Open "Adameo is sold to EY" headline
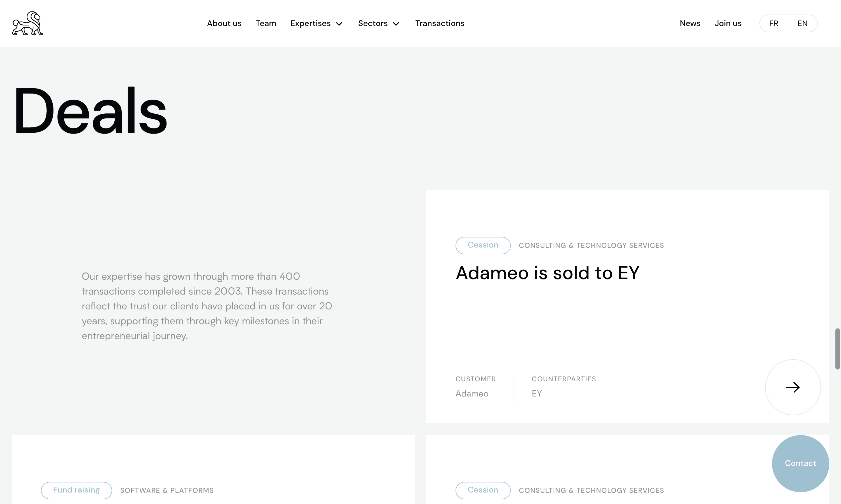This screenshot has width=841, height=504. [547, 273]
